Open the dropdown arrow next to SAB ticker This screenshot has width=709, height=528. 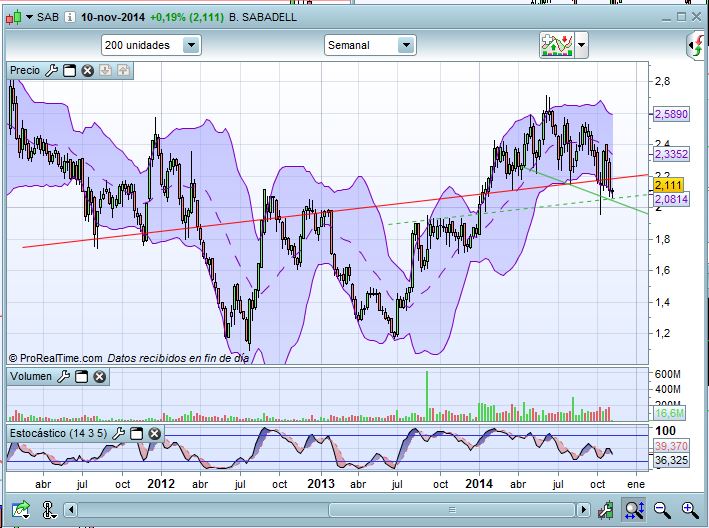(x=29, y=17)
